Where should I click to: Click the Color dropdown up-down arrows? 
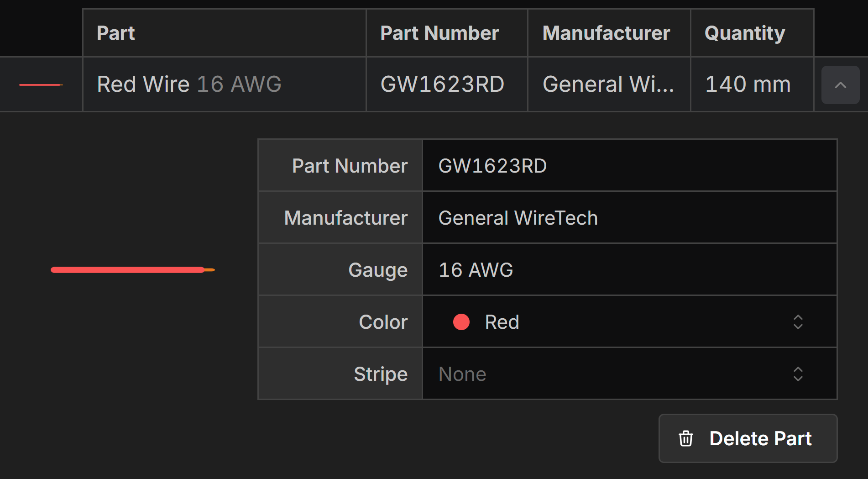coord(798,322)
